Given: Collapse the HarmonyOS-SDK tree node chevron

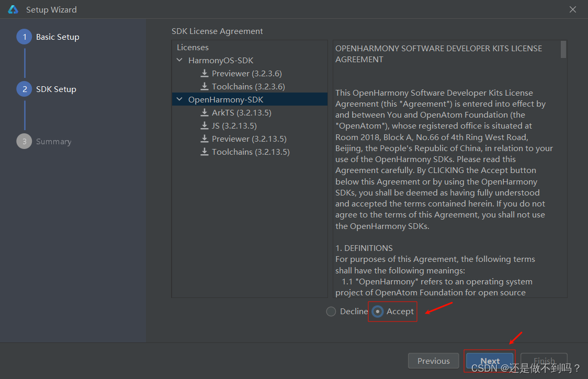Looking at the screenshot, I should [179, 60].
